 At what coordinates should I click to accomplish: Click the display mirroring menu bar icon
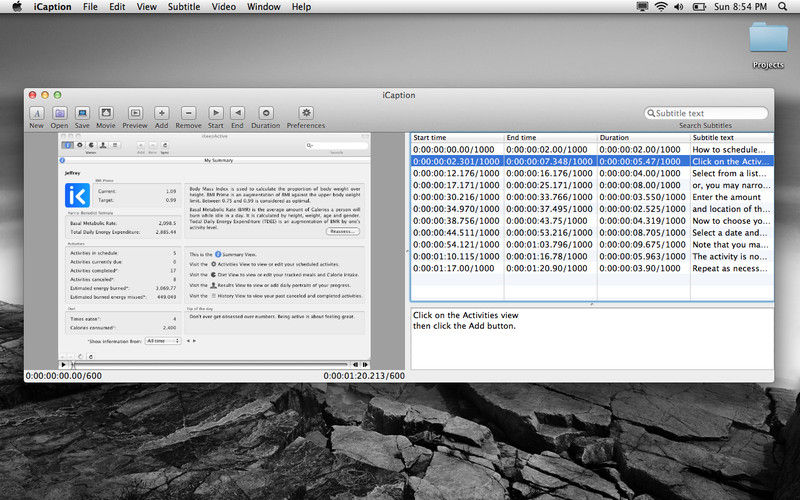click(x=642, y=7)
